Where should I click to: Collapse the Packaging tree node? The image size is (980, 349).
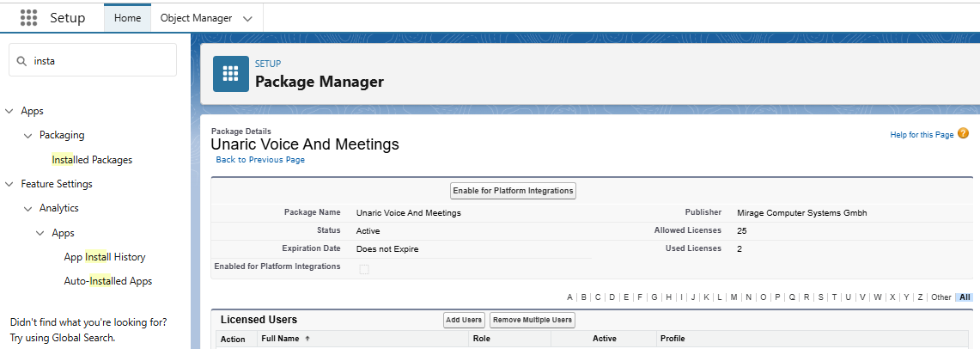(27, 135)
